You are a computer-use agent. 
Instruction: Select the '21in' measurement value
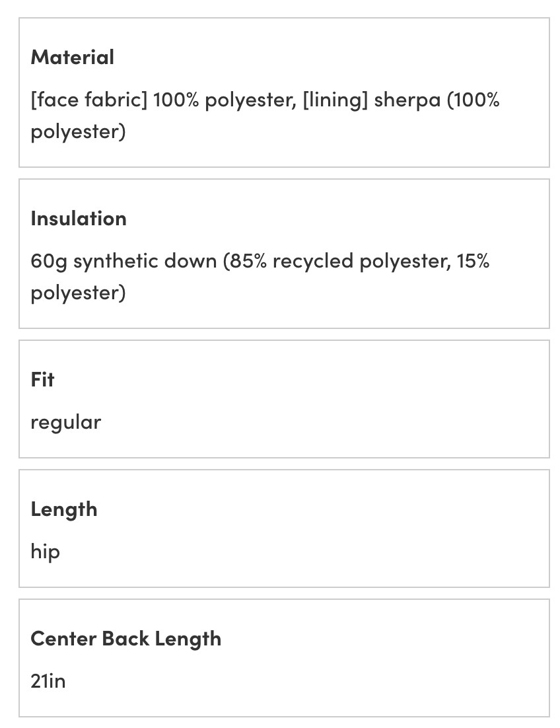coord(48,682)
